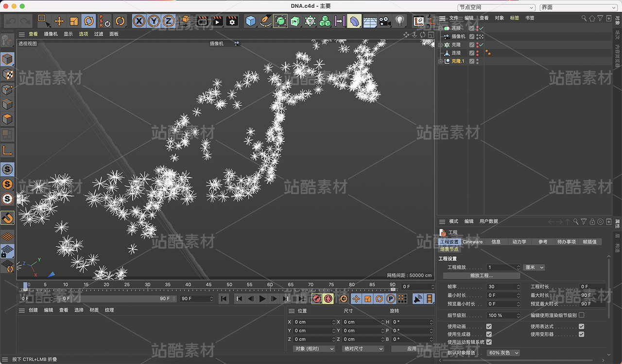Toggle visibility dots of 摄像机 object
Screen dimensions: 622x364
coord(477,36)
